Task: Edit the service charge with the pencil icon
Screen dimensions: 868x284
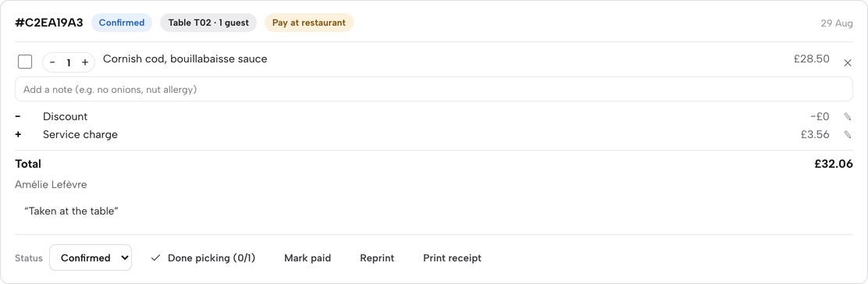Action: (847, 134)
